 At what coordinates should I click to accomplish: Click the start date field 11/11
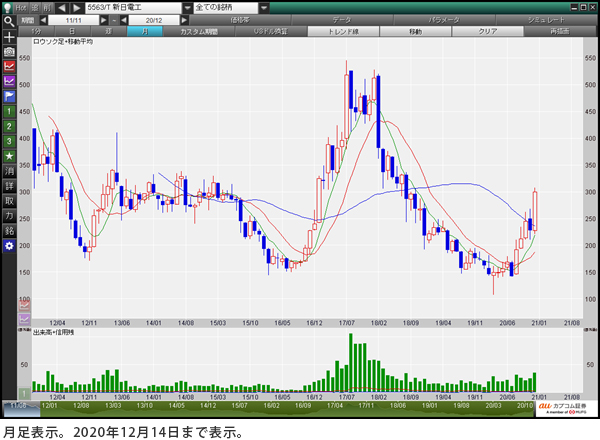[x=73, y=20]
